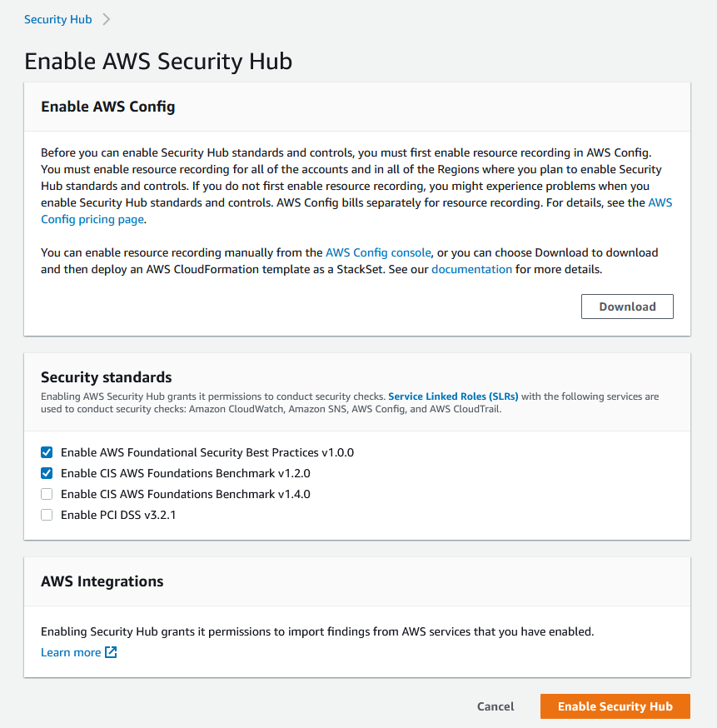Click the Cancel button
717x728 pixels.
tap(495, 706)
